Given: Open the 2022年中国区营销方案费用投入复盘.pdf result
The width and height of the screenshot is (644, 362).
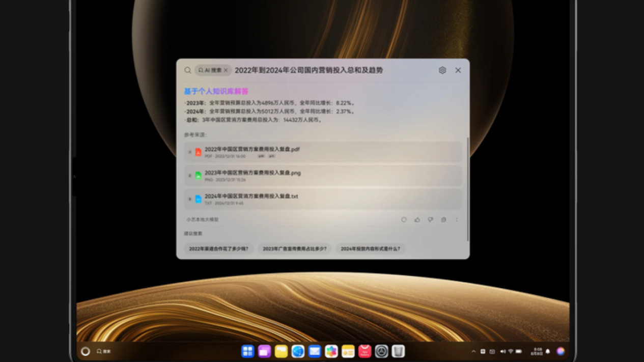Looking at the screenshot, I should [323, 152].
